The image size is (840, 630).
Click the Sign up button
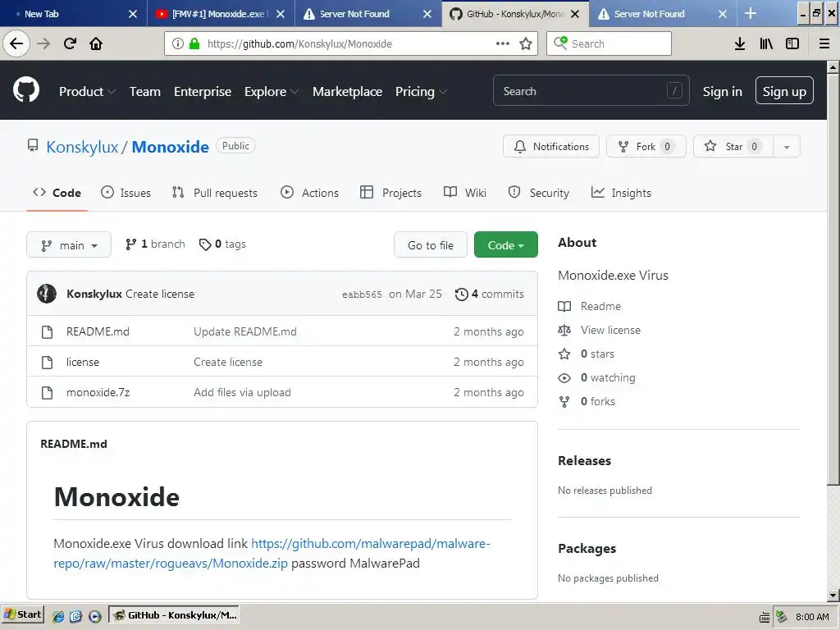tap(784, 91)
